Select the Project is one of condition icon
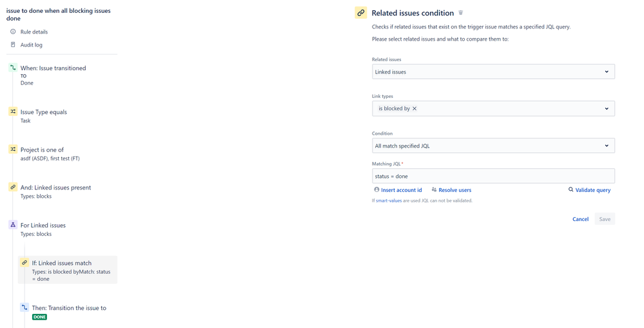Image resolution: width=644 pixels, height=328 pixels. (13, 149)
